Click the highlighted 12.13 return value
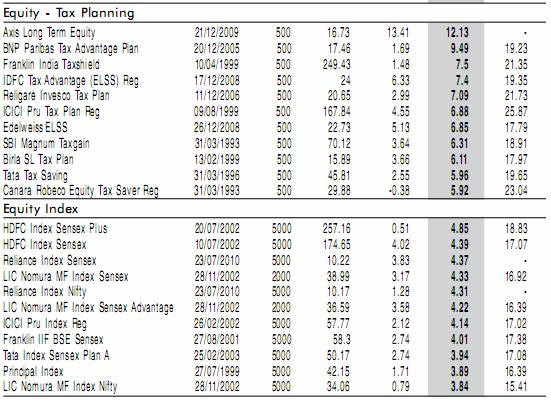This screenshot has width=551, height=400. coord(457,33)
